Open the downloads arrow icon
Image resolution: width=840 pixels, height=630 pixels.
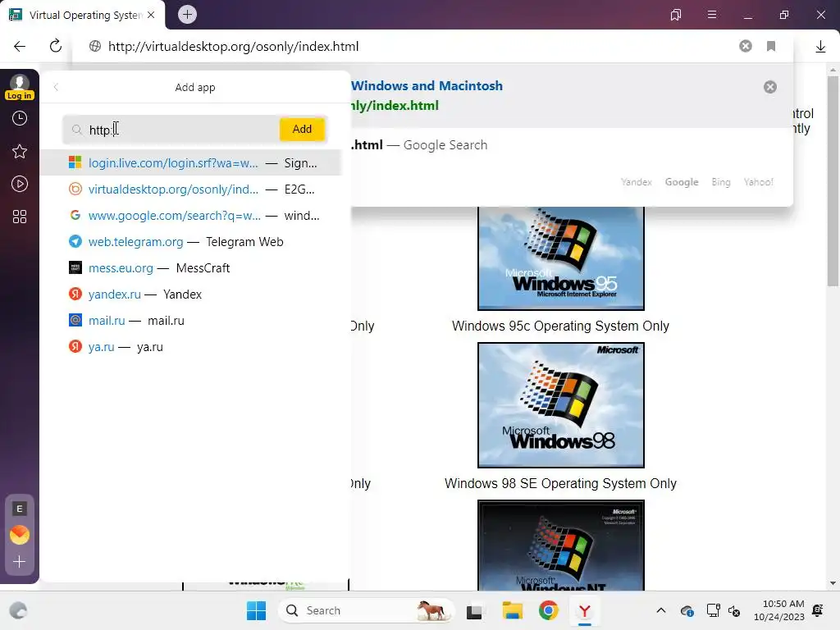pos(820,47)
